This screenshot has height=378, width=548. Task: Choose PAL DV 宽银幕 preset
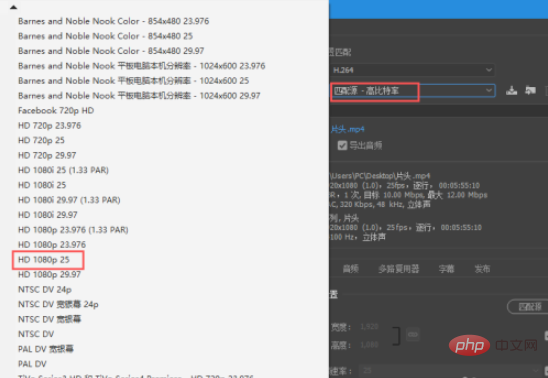click(46, 349)
